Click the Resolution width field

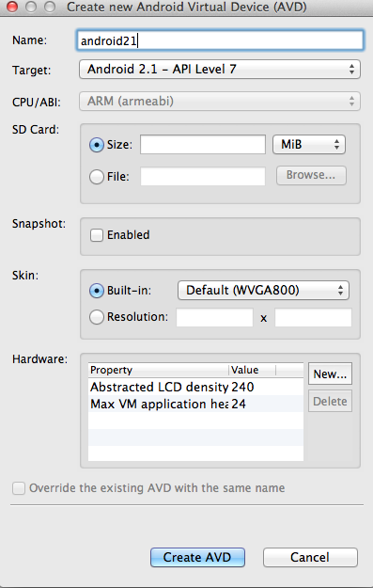pyautogui.click(x=214, y=317)
